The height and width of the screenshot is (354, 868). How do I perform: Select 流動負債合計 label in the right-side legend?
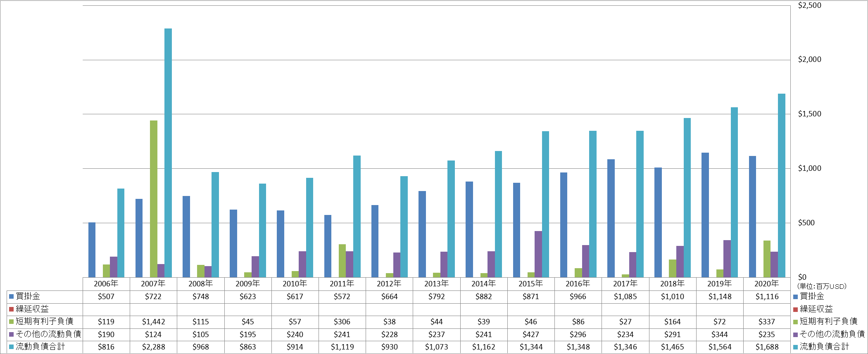[x=824, y=347]
